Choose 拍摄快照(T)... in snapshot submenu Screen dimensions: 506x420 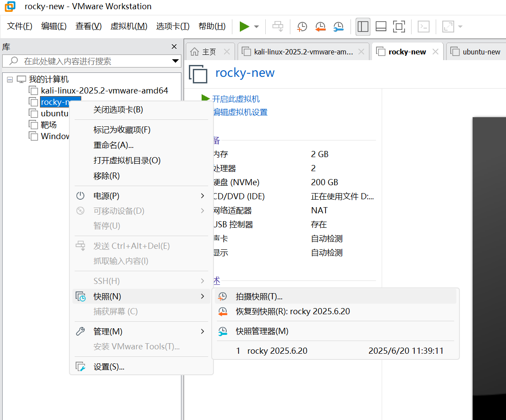coord(335,297)
